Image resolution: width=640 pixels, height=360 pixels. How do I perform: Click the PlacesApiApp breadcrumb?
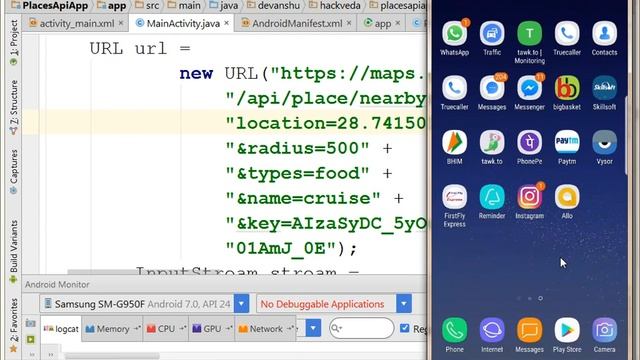click(51, 6)
